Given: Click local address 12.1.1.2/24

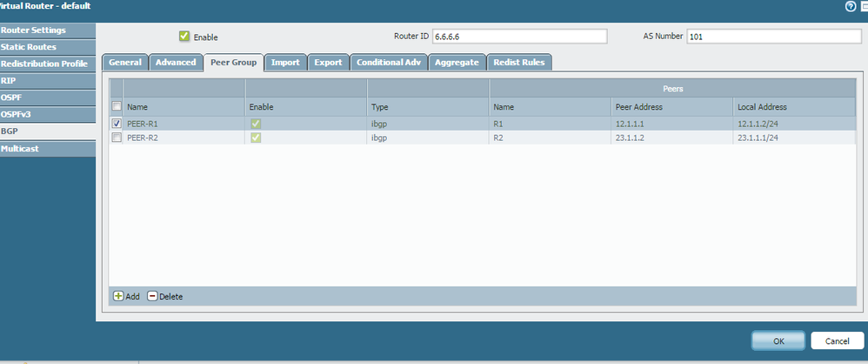Looking at the screenshot, I should [758, 124].
